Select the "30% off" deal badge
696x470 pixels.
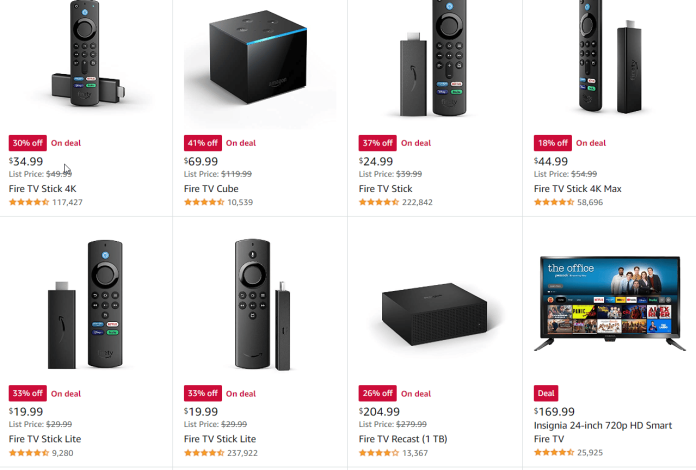click(x=27, y=142)
